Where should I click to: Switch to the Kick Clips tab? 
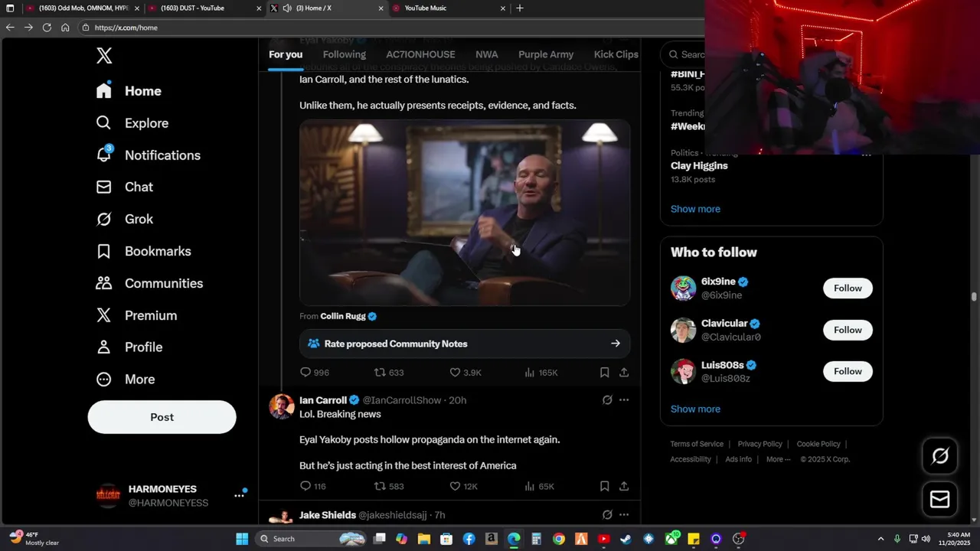click(616, 54)
